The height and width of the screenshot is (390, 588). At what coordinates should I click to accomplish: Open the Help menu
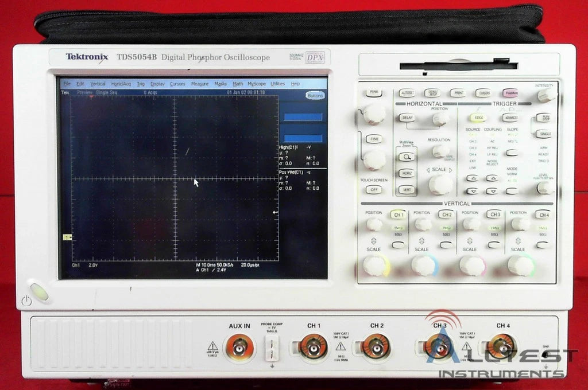click(x=296, y=84)
